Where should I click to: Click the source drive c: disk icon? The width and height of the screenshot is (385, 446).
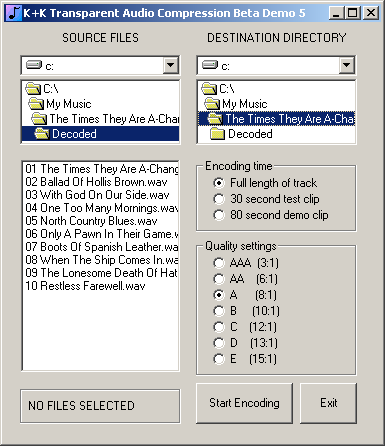pyautogui.click(x=34, y=65)
